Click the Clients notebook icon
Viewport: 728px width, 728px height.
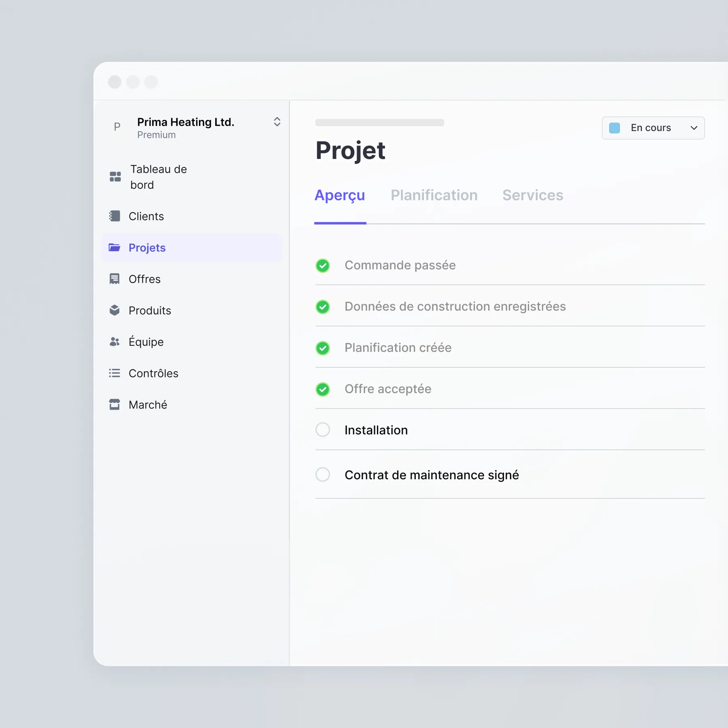115,216
